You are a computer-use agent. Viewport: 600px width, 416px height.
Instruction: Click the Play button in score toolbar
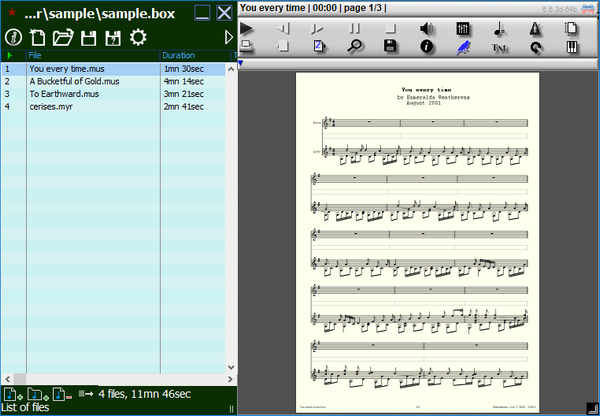click(x=247, y=28)
